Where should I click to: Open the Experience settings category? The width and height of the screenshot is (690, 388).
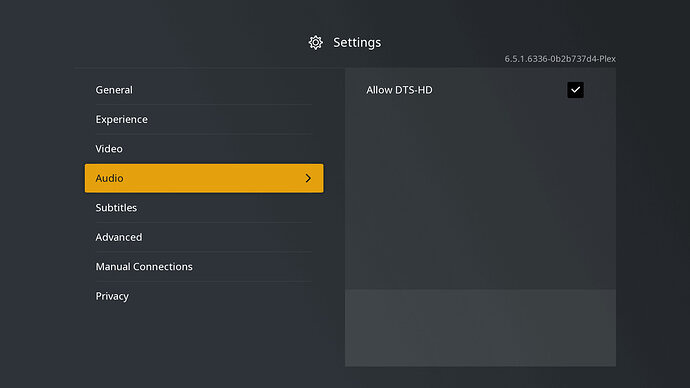point(204,119)
